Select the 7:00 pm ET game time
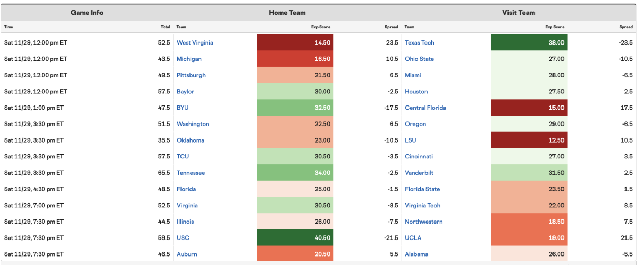644x265 pixels. 33,205
